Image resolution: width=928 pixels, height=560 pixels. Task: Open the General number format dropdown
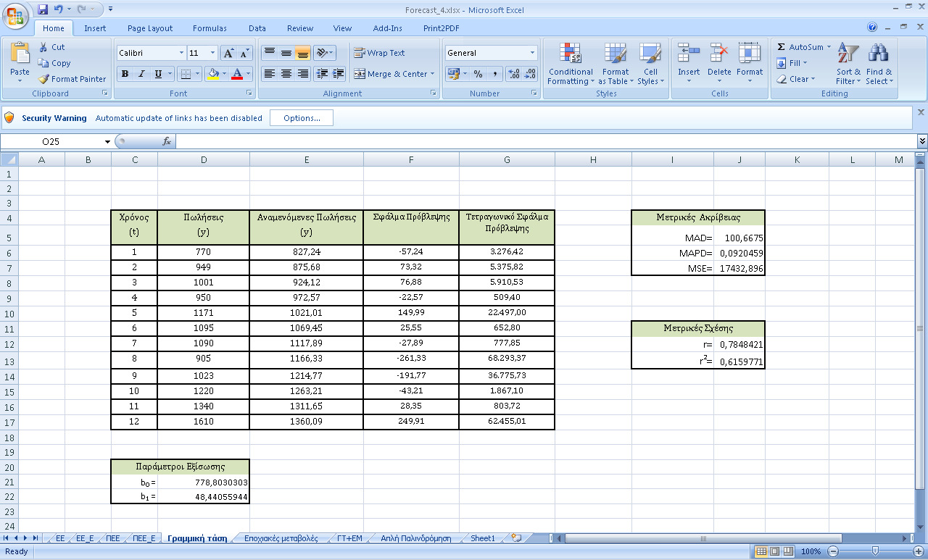[x=532, y=53]
